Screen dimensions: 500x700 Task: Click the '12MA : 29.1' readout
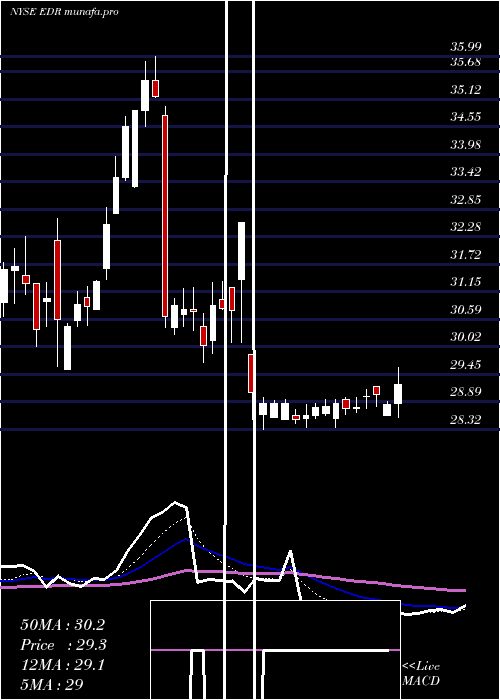62,665
